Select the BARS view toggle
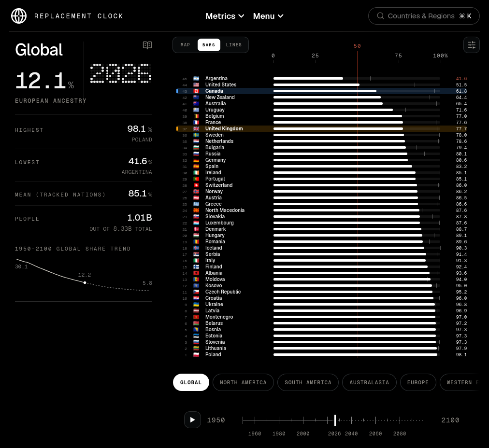Image resolution: width=489 pixels, height=448 pixels. point(209,45)
